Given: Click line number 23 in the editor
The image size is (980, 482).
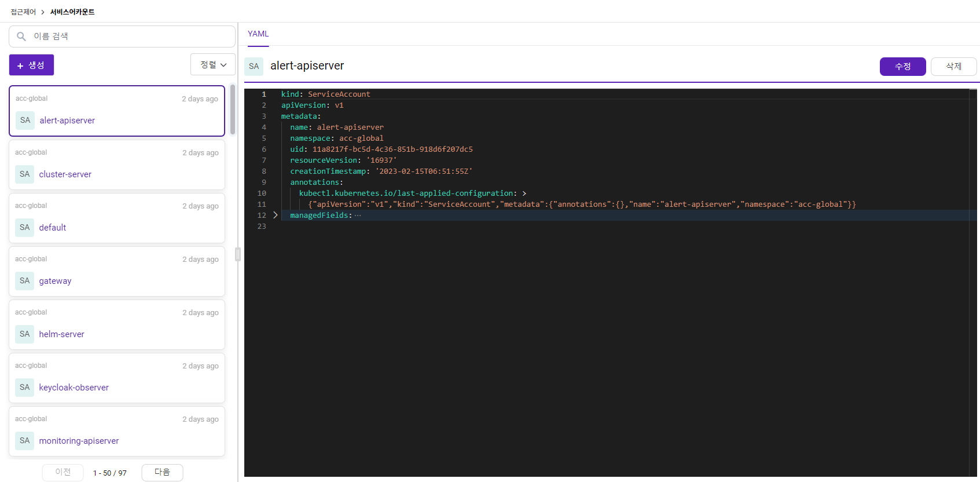Looking at the screenshot, I should coord(262,226).
